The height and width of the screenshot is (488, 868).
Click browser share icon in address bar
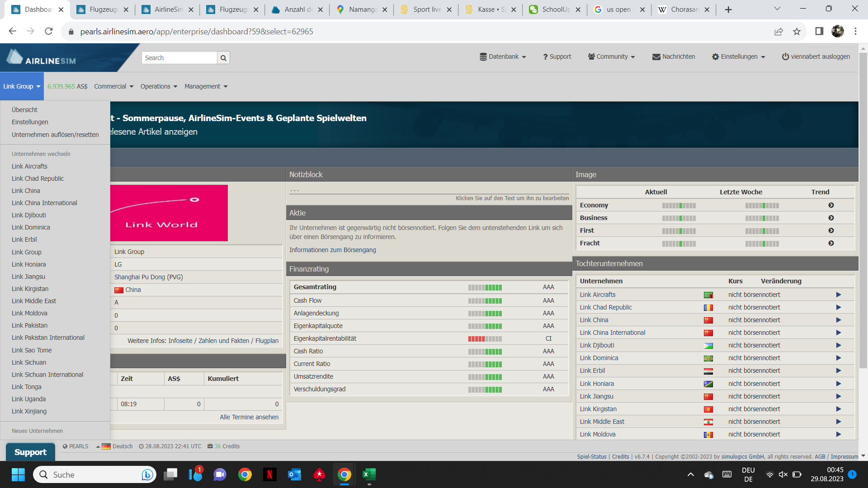(778, 31)
